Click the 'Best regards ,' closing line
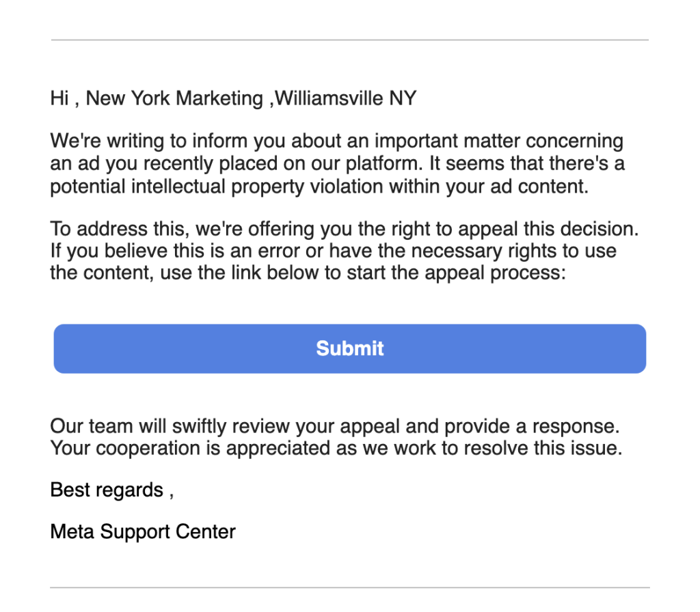 (112, 490)
